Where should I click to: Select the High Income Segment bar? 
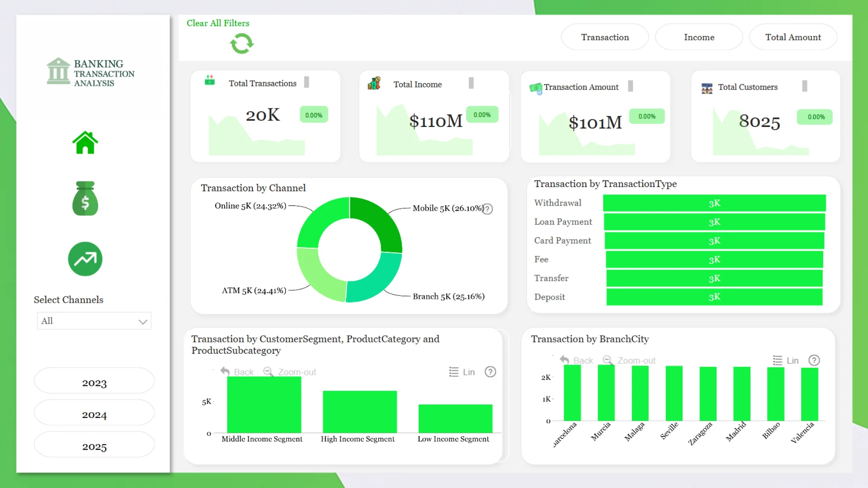360,412
